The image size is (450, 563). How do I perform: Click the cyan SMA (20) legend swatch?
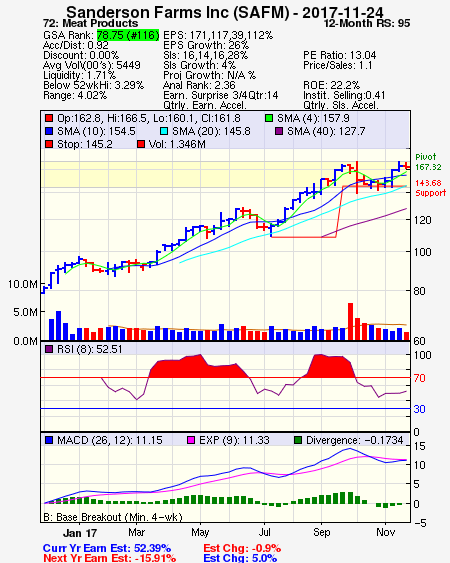(x=164, y=131)
